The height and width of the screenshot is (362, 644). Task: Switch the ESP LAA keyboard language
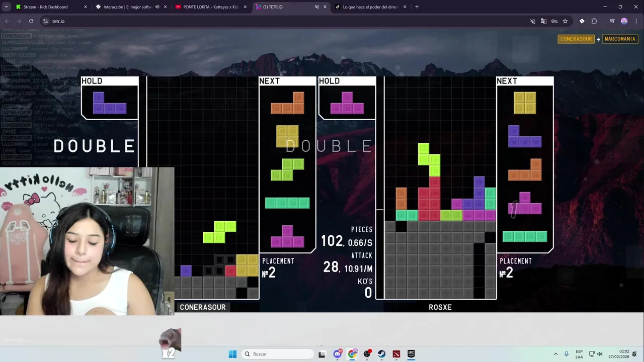pyautogui.click(x=579, y=354)
